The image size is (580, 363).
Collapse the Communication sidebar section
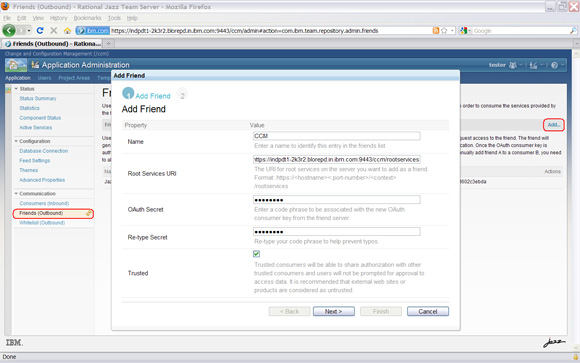tap(16, 194)
